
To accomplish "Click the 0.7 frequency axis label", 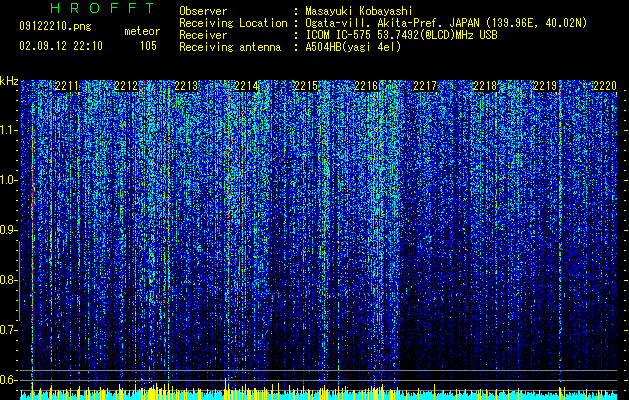I will click(x=9, y=330).
